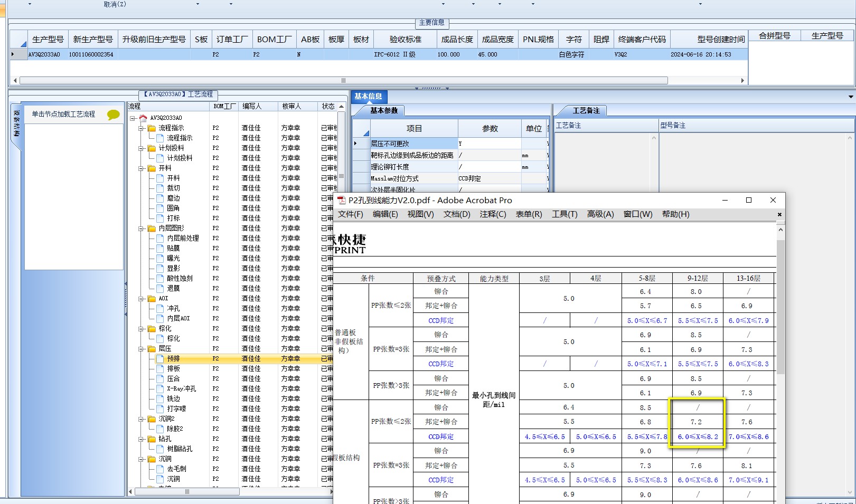Collapse the 层压 folder node
This screenshot has width=856, height=504.
[141, 349]
